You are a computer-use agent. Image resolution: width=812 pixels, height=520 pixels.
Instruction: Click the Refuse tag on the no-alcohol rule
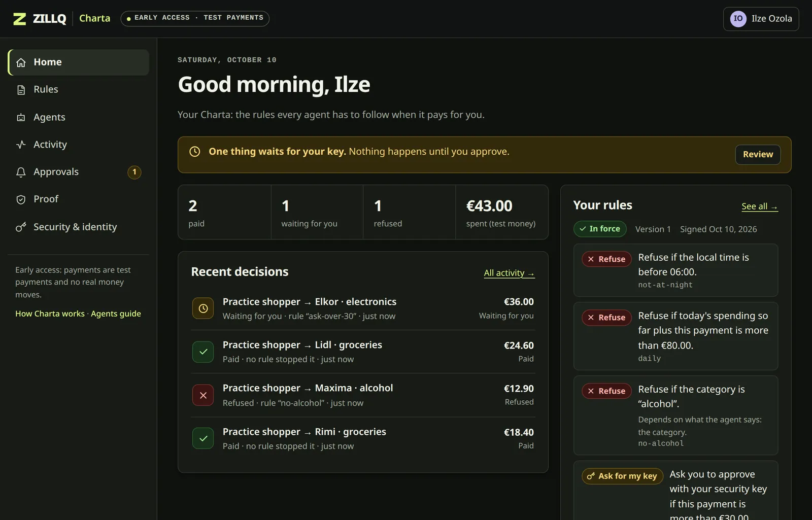[x=606, y=391]
